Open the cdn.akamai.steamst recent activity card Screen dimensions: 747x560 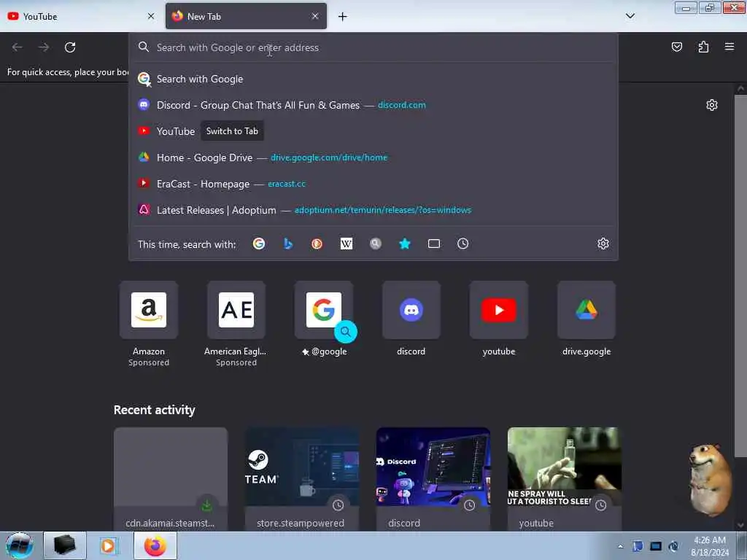(171, 478)
